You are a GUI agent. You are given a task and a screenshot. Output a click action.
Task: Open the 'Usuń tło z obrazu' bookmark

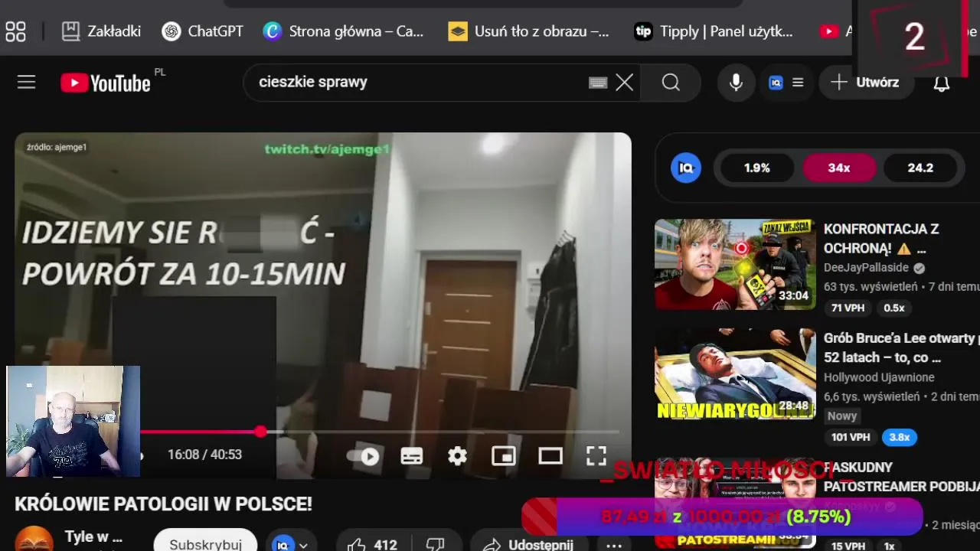click(x=529, y=31)
